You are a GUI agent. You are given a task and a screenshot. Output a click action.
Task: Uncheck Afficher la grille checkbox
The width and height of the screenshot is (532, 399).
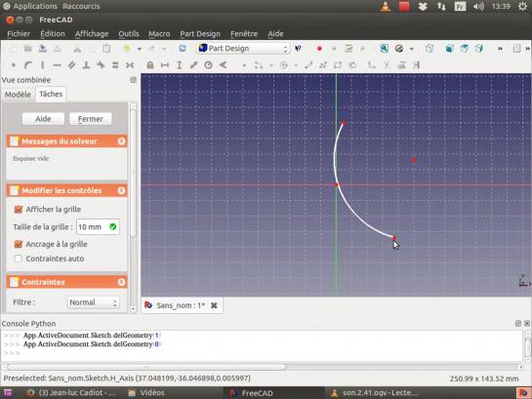coord(19,209)
